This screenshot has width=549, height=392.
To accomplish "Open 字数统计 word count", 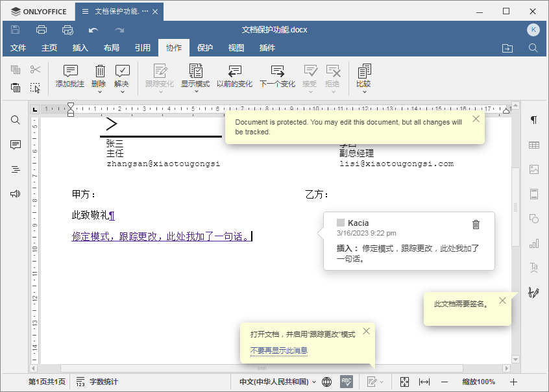I will (97, 382).
